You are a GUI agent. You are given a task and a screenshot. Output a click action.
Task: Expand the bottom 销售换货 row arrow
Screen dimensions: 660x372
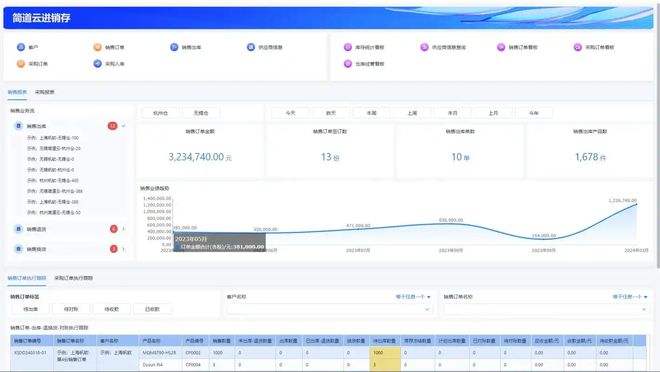[123, 249]
